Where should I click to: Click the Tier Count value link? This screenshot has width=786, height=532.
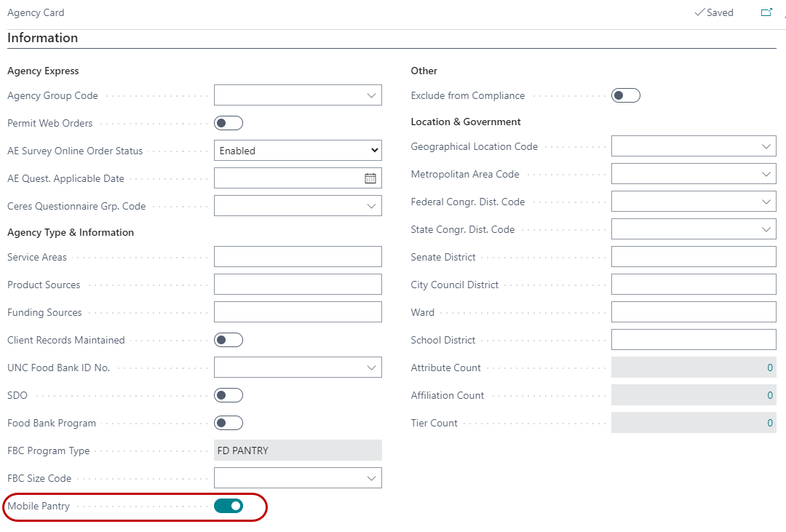coord(770,423)
